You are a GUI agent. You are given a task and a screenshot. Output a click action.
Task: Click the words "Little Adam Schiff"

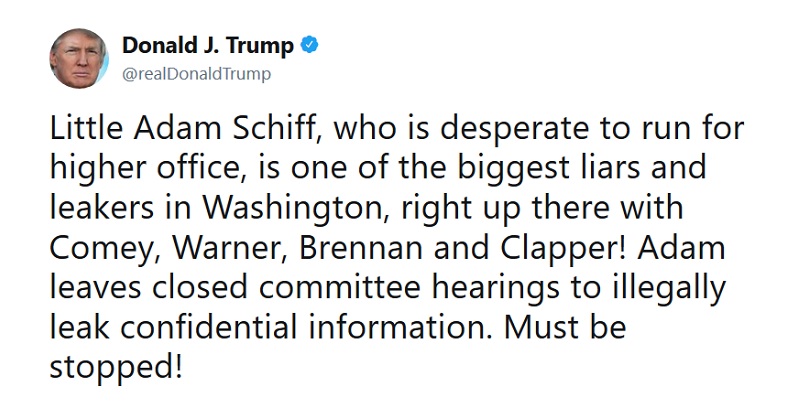click(187, 128)
